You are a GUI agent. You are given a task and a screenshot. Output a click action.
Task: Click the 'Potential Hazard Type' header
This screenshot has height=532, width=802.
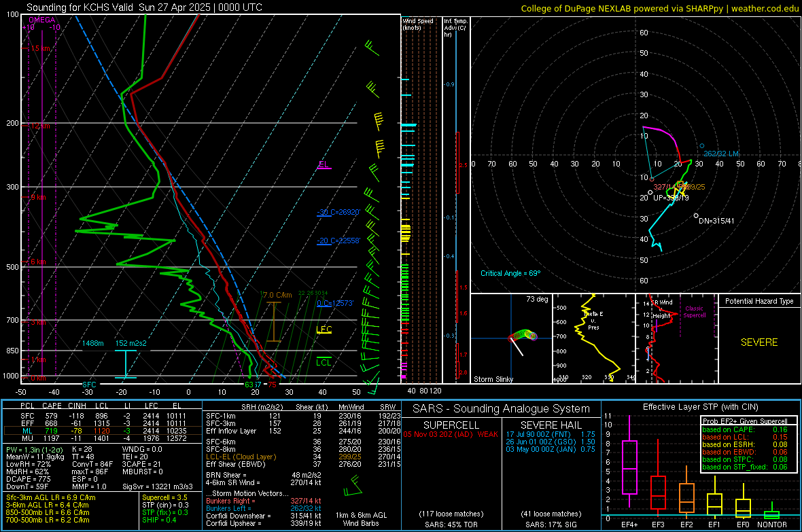tap(760, 301)
